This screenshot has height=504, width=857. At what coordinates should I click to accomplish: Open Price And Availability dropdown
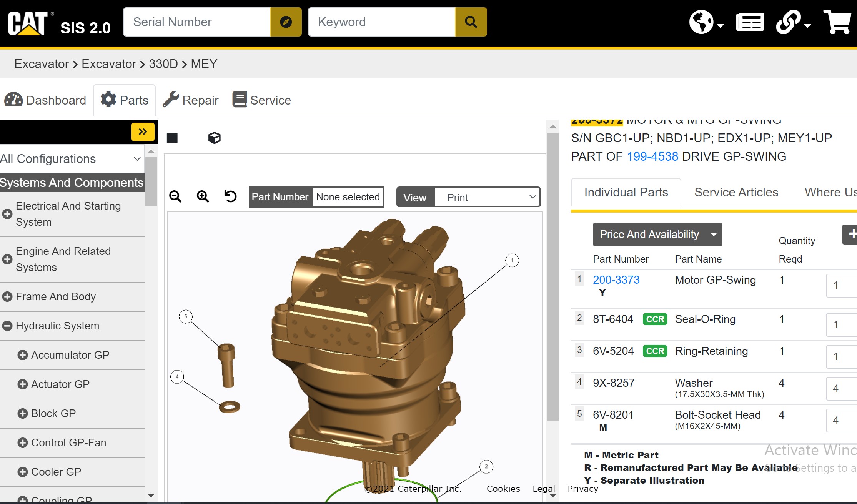(x=657, y=235)
